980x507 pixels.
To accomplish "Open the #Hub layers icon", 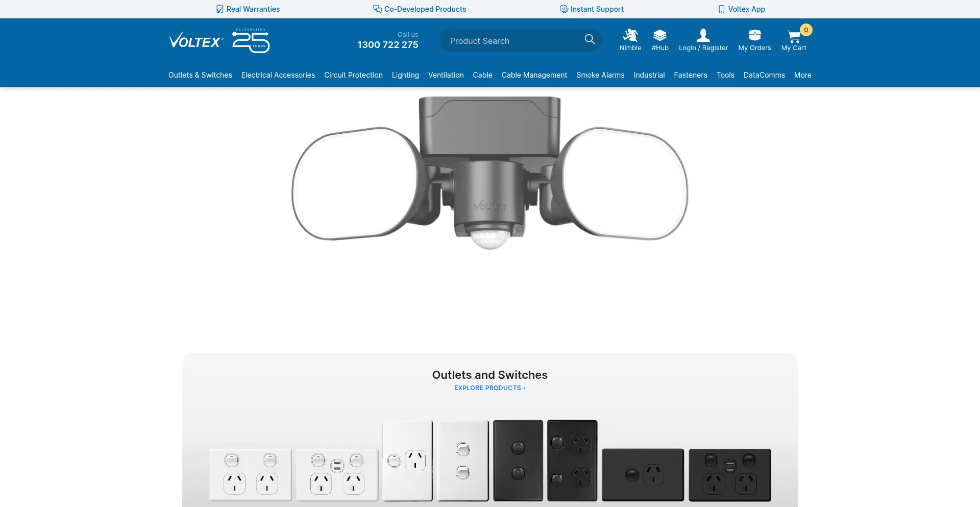I will (x=660, y=35).
